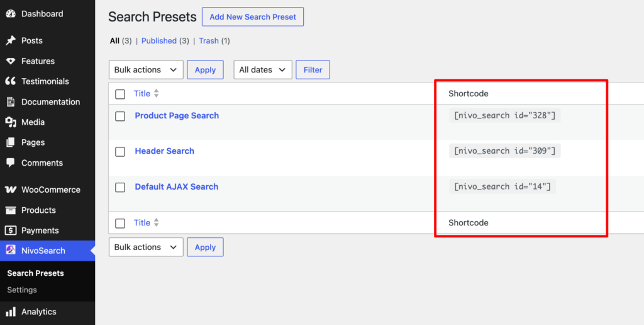Click the bottom Apply button

pyautogui.click(x=205, y=247)
